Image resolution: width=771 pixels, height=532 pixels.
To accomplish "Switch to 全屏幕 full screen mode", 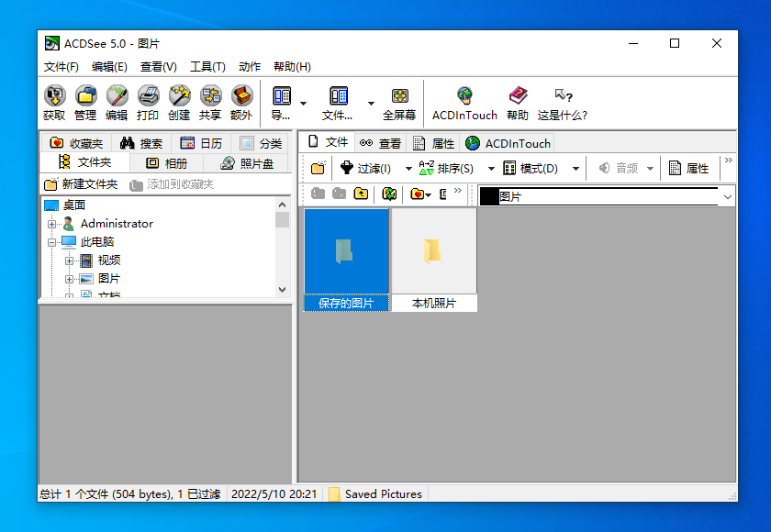I will click(x=399, y=103).
